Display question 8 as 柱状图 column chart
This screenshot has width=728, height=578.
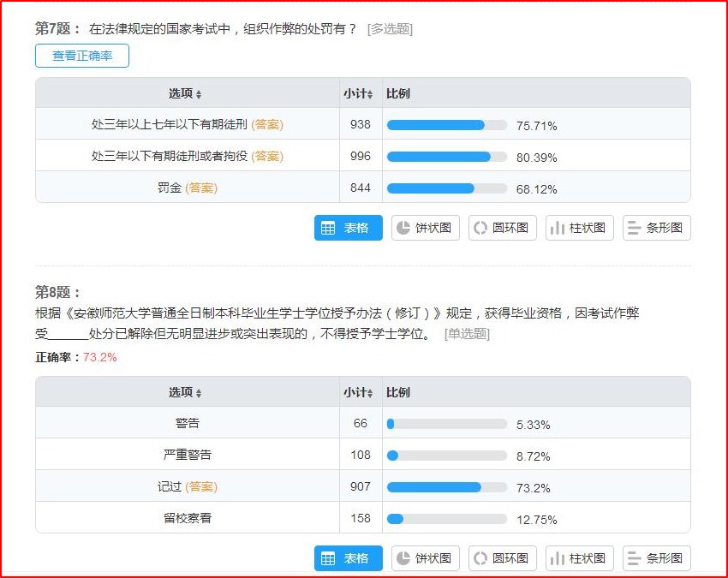[x=580, y=558]
